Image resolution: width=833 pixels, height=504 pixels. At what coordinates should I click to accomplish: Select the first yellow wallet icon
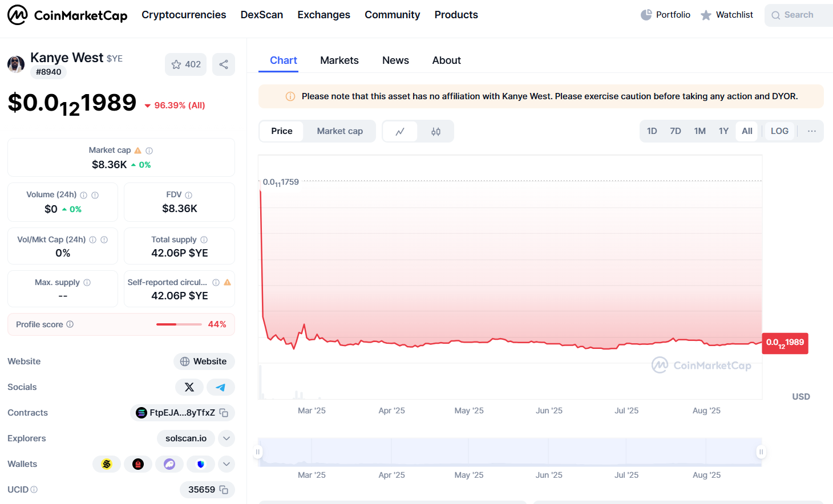107,464
